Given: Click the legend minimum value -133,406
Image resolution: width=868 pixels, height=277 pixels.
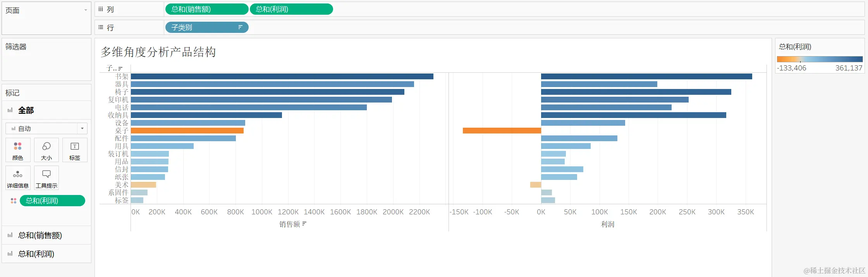Looking at the screenshot, I should coord(792,68).
